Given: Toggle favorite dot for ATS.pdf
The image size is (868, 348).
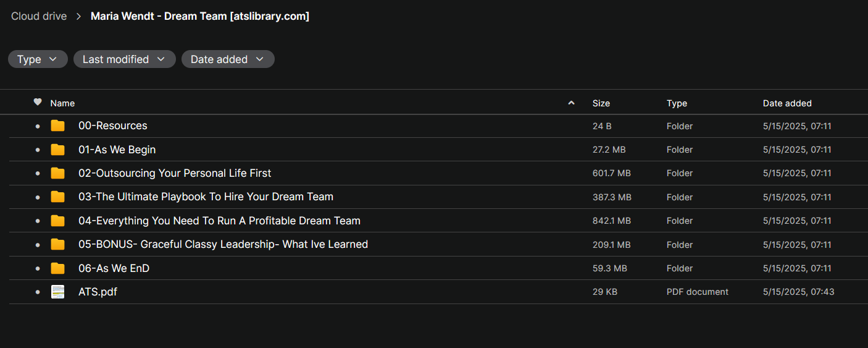Looking at the screenshot, I should (38, 292).
